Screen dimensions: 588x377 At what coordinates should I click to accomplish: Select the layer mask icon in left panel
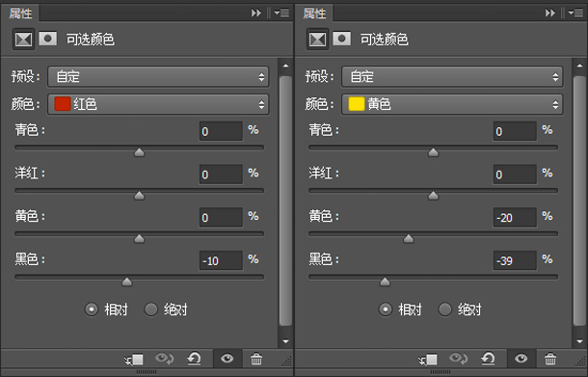(48, 39)
